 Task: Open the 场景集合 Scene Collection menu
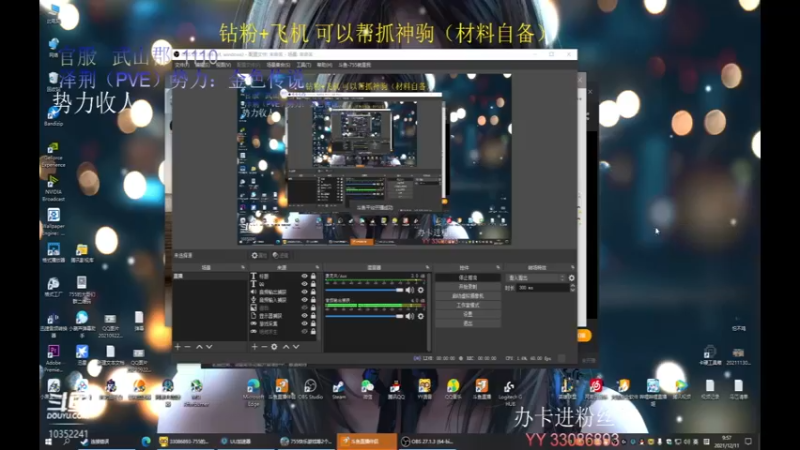point(278,65)
